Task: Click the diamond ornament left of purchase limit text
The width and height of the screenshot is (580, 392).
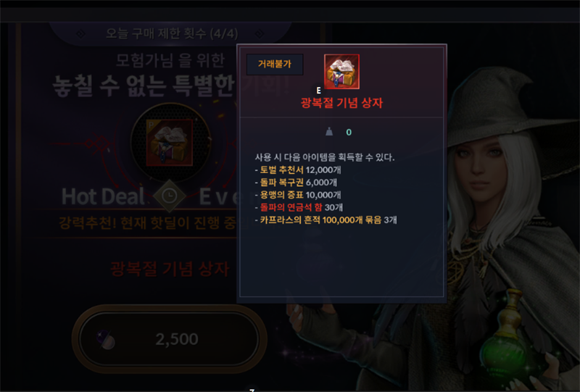Action: [80, 34]
